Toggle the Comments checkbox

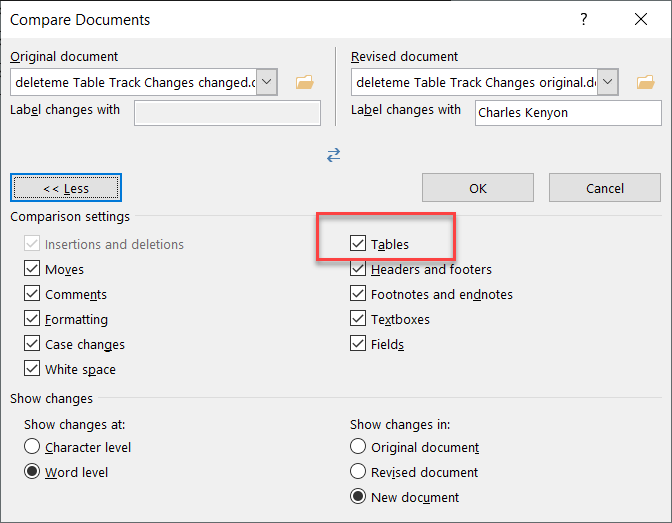[32, 294]
